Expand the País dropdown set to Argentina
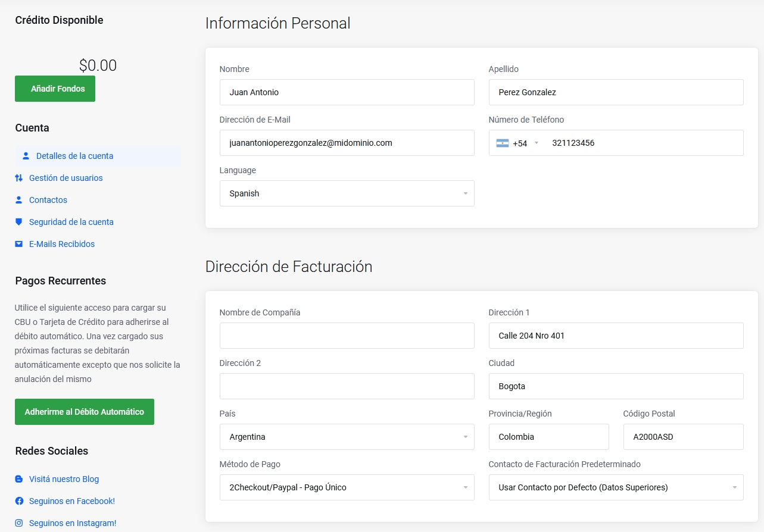 click(347, 437)
